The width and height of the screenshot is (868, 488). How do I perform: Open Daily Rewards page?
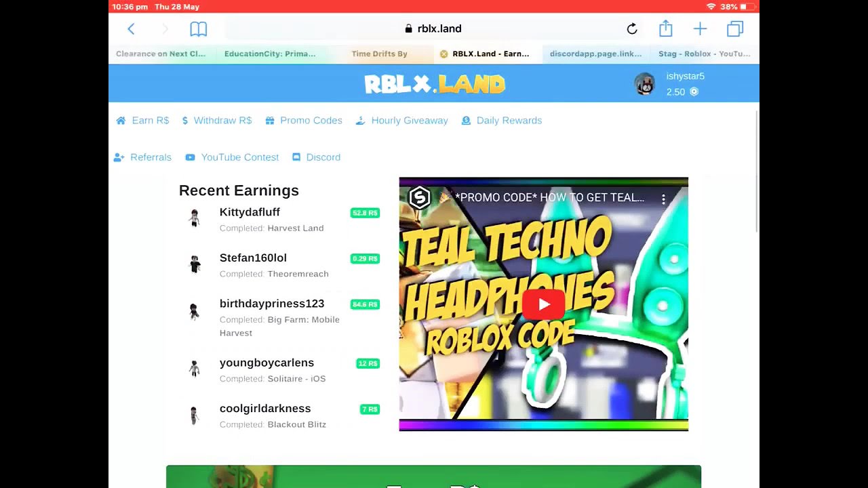(x=509, y=121)
